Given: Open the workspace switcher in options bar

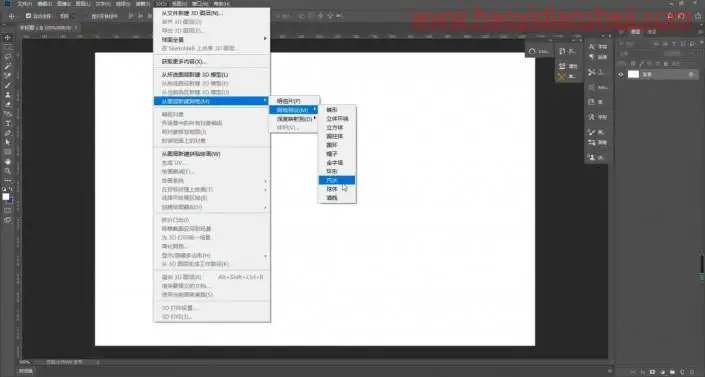Looking at the screenshot, I should [x=682, y=16].
